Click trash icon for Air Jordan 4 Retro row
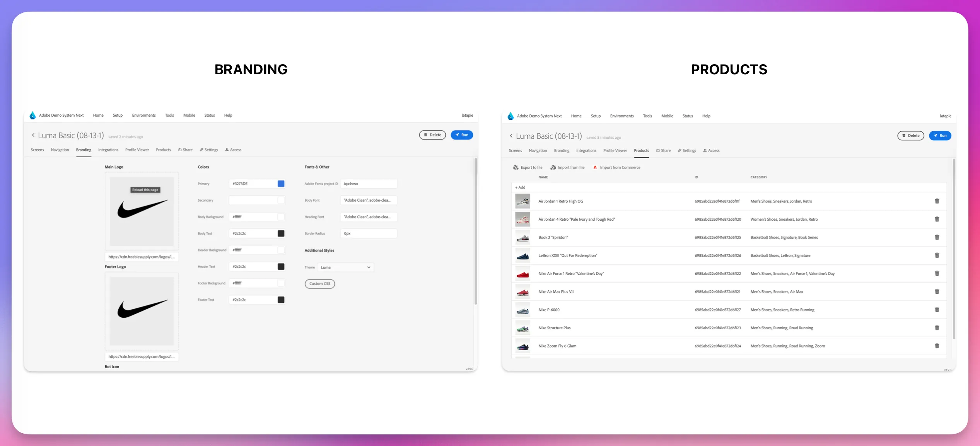 tap(937, 219)
